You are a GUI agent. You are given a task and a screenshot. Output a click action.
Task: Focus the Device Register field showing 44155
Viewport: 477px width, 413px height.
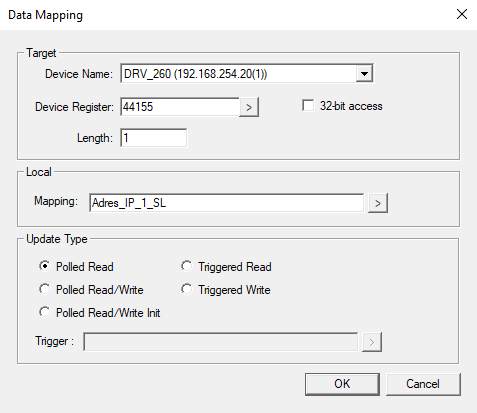[180, 107]
